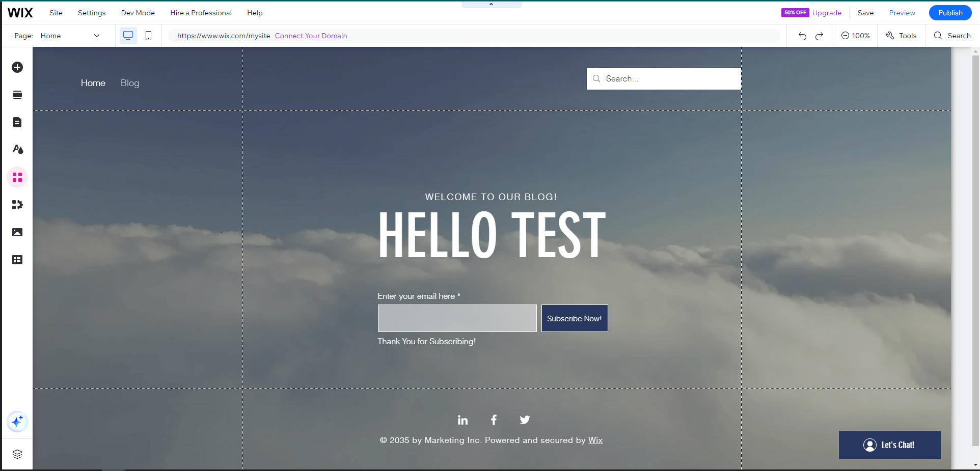Click the Undo arrow icon

pos(802,36)
